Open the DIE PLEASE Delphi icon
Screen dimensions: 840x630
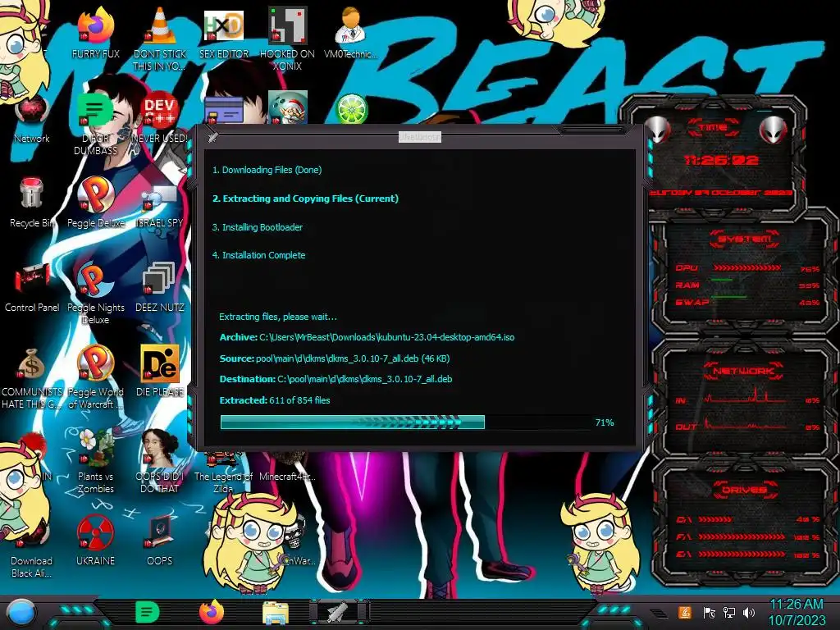(x=160, y=371)
